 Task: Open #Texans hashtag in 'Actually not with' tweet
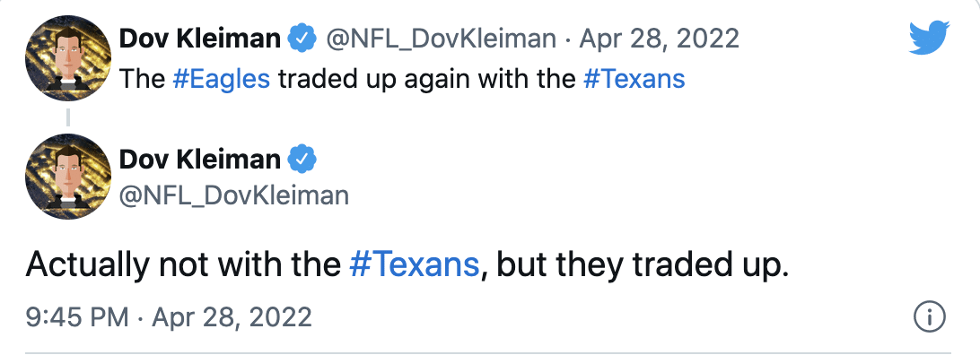[414, 265]
